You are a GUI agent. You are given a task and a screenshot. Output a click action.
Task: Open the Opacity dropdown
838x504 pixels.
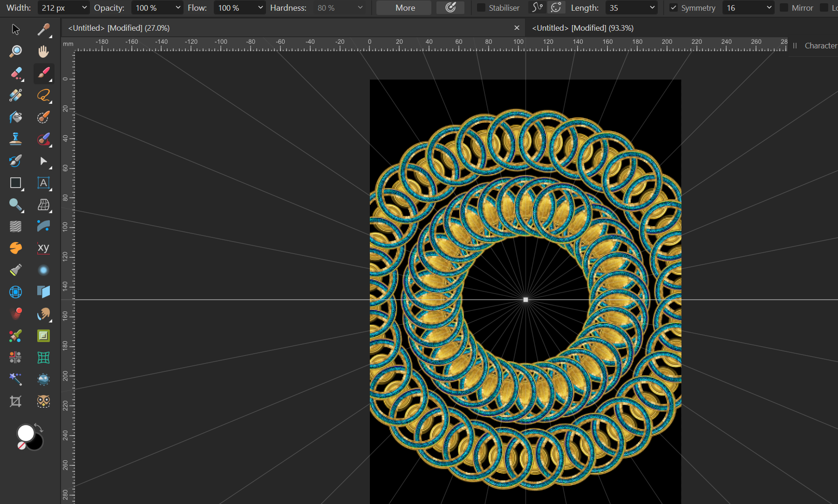point(178,7)
